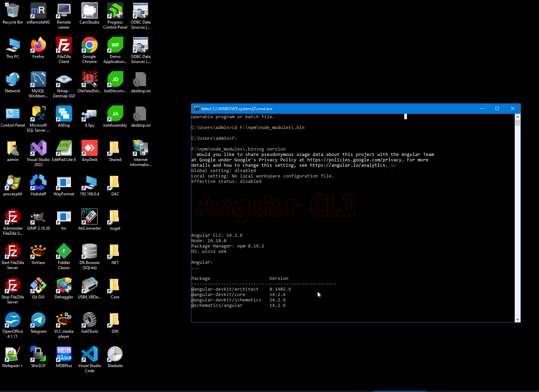
Task: Select the Nmap Zenmap GUI icon
Action: click(64, 85)
